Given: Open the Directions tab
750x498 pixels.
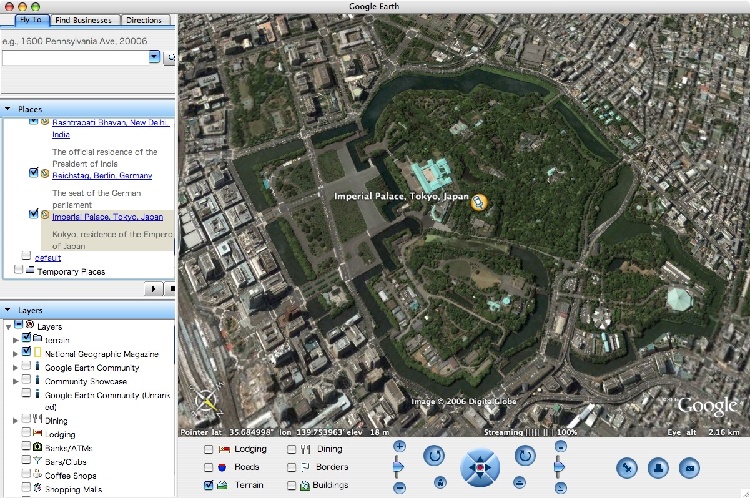Looking at the screenshot, I should coord(144,20).
